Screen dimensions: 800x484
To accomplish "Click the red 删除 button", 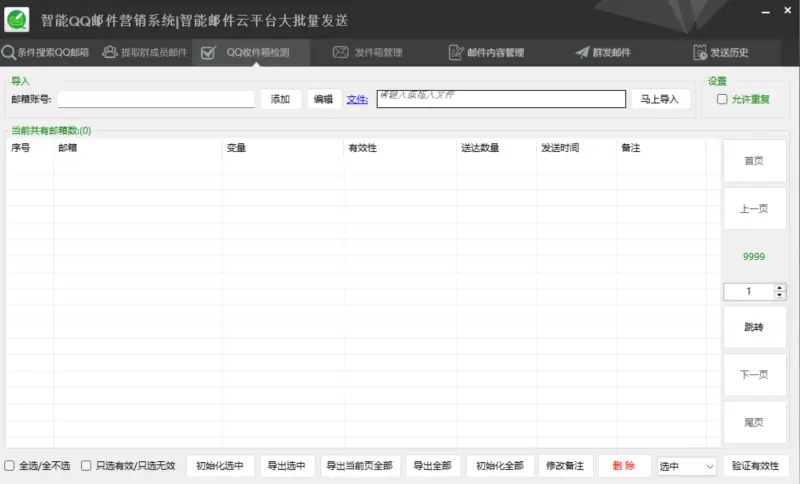I will coord(624,466).
